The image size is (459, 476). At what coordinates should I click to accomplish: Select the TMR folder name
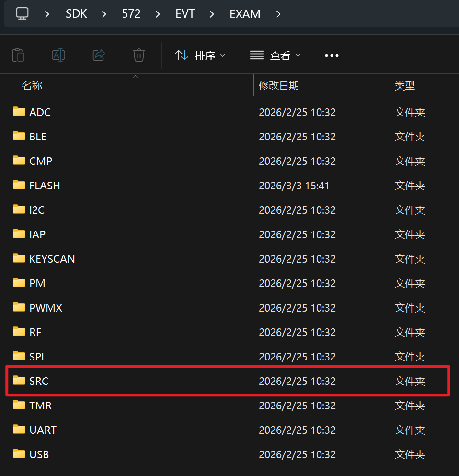[x=41, y=406]
